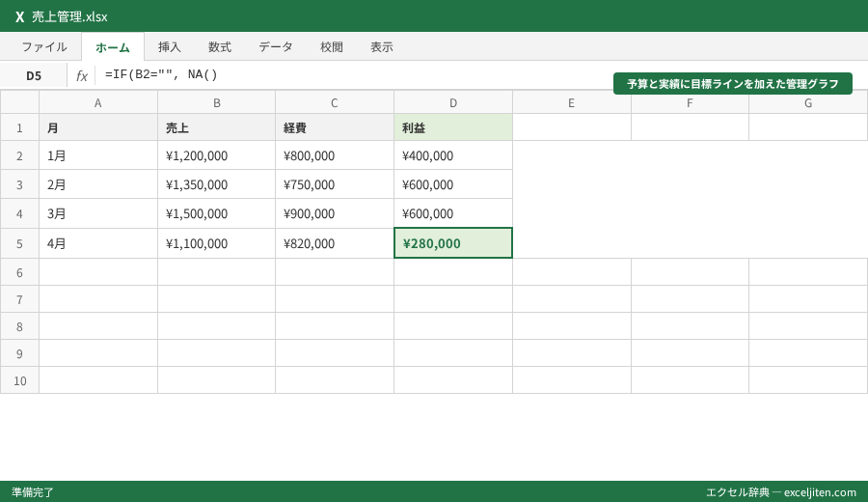Select the 売上 header cell
The image size is (868, 502).
point(216,127)
